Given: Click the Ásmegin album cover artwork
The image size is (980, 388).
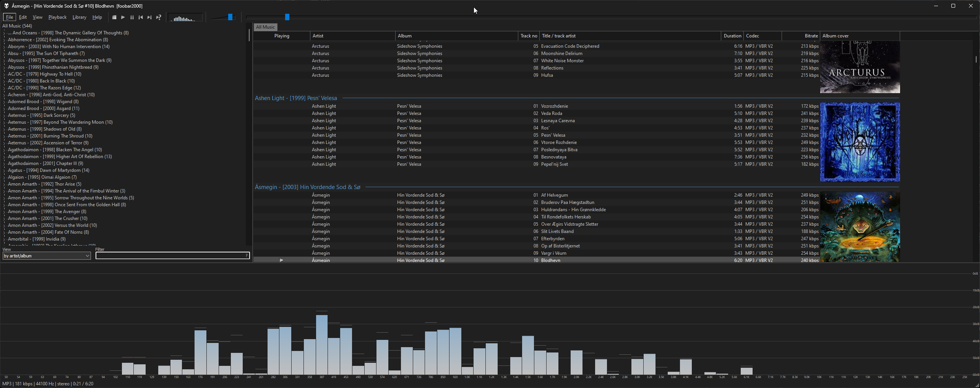Looking at the screenshot, I should tap(860, 227).
